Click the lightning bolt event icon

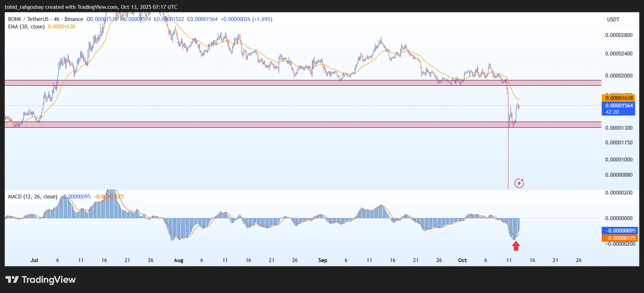pyautogui.click(x=519, y=183)
